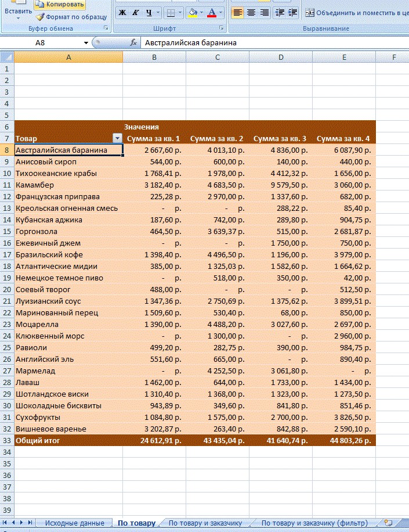Viewport: 409px width, 532px height.
Task: Go to previous sheet navigation arrow
Action: [13, 523]
